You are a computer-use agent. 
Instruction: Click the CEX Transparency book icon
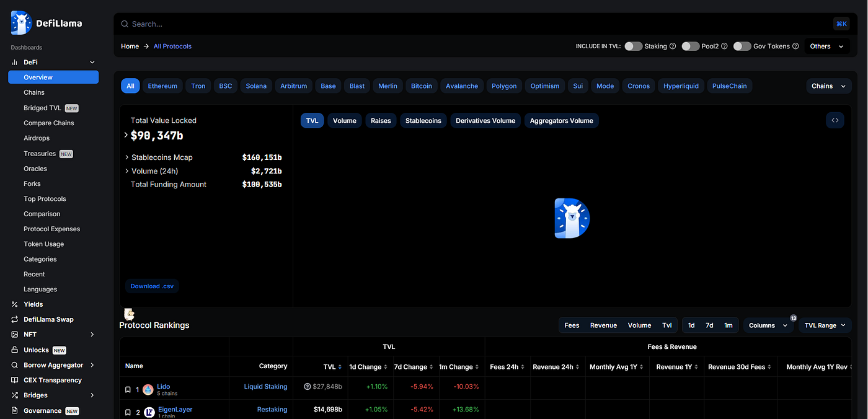tap(14, 380)
